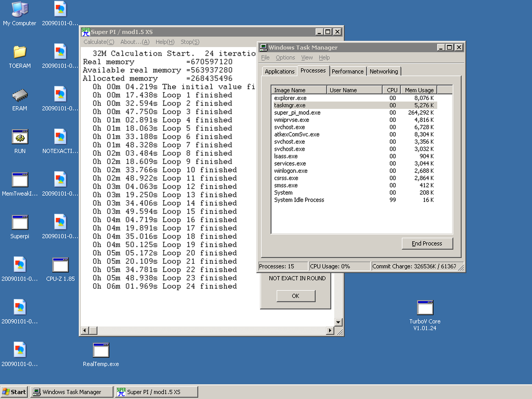The height and width of the screenshot is (399, 532).
Task: Select winlogon.exe process row
Action: coord(355,171)
